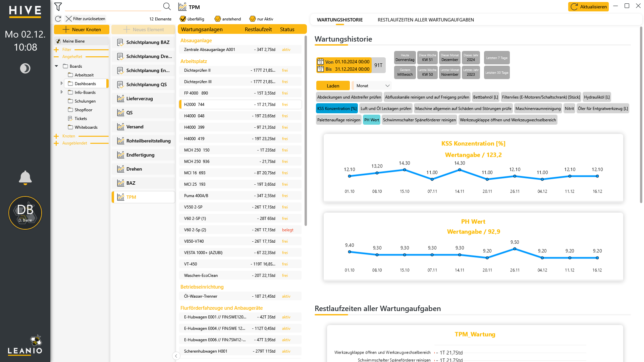The image size is (644, 362).
Task: Open notifications bell icon
Action: (x=25, y=178)
